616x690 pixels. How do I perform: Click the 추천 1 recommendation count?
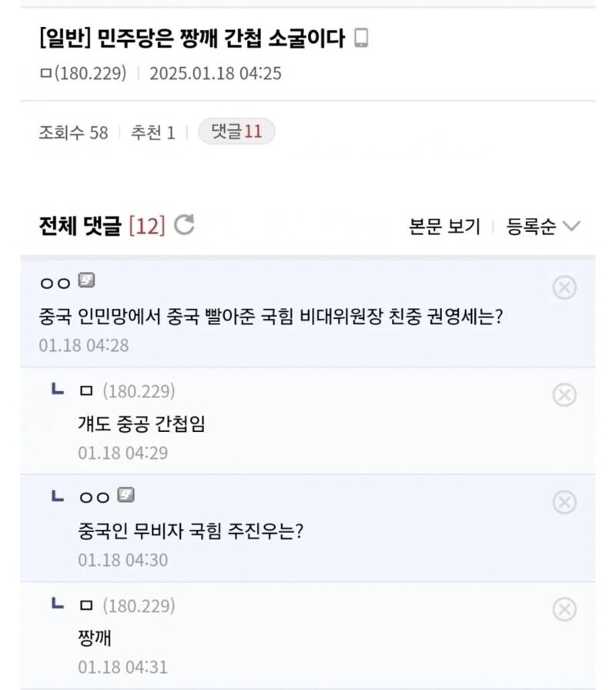(x=152, y=132)
